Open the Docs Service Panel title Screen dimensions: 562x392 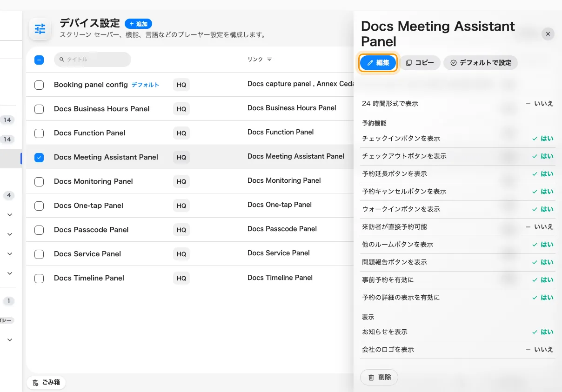(x=87, y=254)
